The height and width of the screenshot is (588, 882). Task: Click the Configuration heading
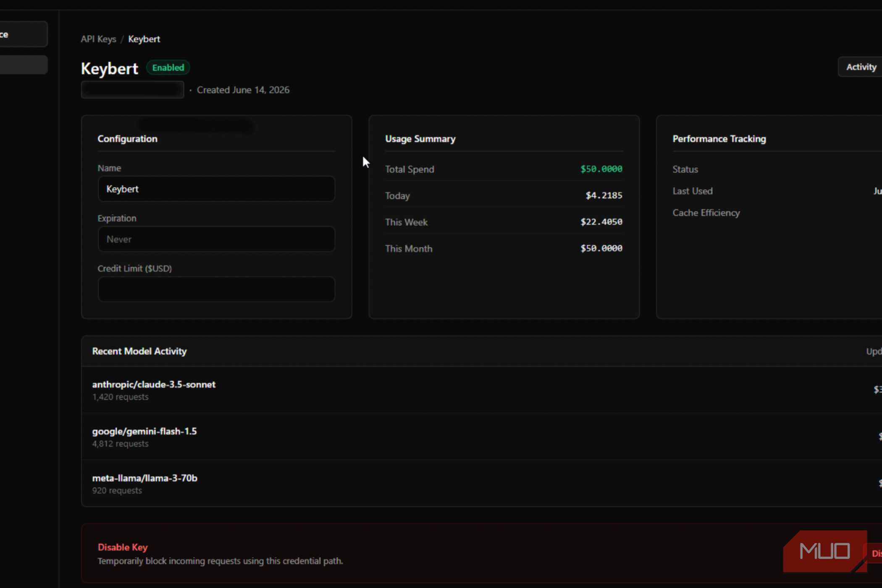click(127, 139)
